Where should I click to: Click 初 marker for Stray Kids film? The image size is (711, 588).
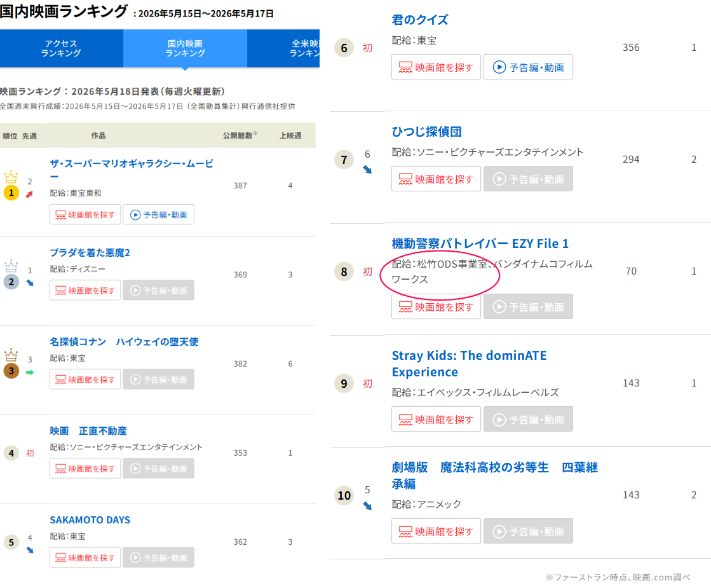(367, 383)
